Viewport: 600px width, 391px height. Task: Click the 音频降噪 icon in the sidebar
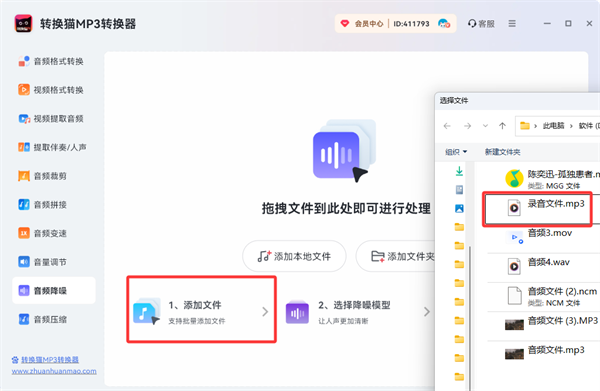(24, 290)
